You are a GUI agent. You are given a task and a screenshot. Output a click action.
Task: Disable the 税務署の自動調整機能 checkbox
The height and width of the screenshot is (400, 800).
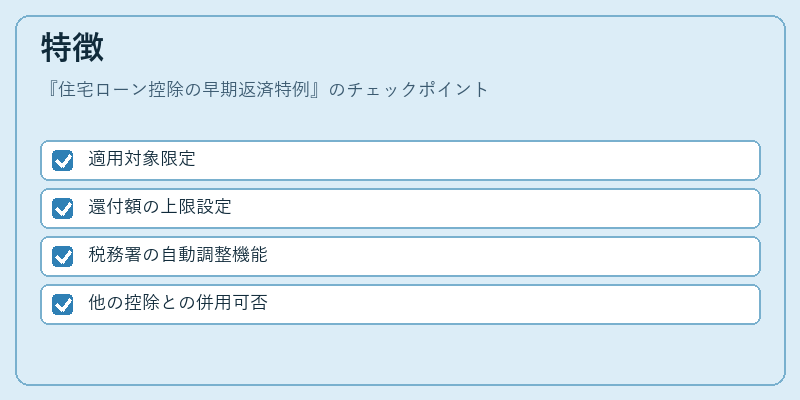pos(63,257)
